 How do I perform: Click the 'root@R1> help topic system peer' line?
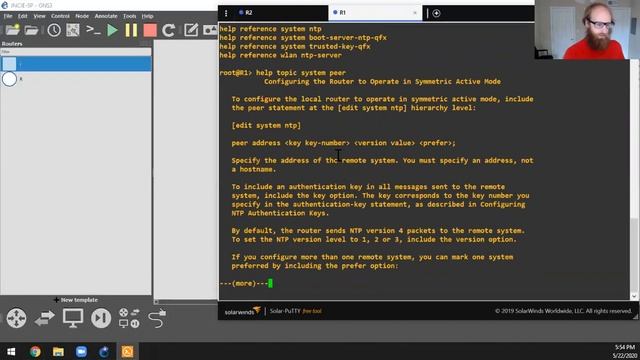[282, 73]
